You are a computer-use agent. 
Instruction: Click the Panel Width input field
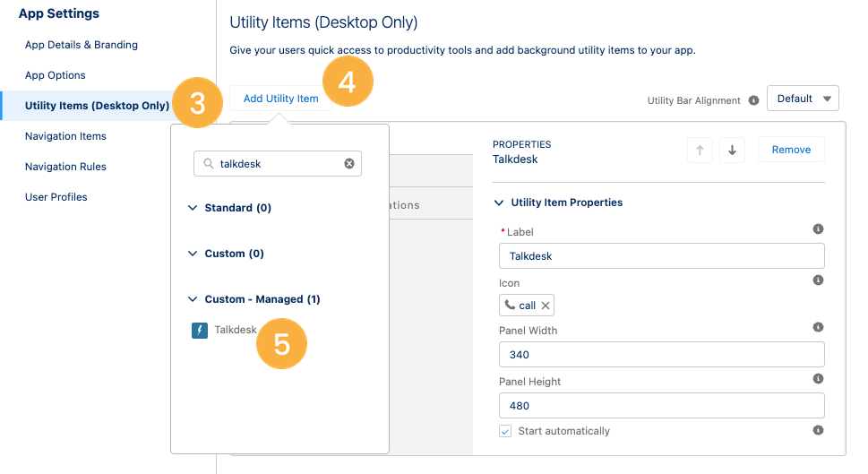pos(661,355)
